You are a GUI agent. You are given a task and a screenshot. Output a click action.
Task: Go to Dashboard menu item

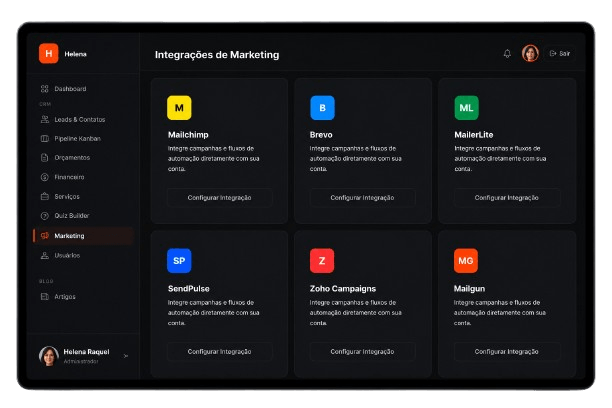(84, 89)
